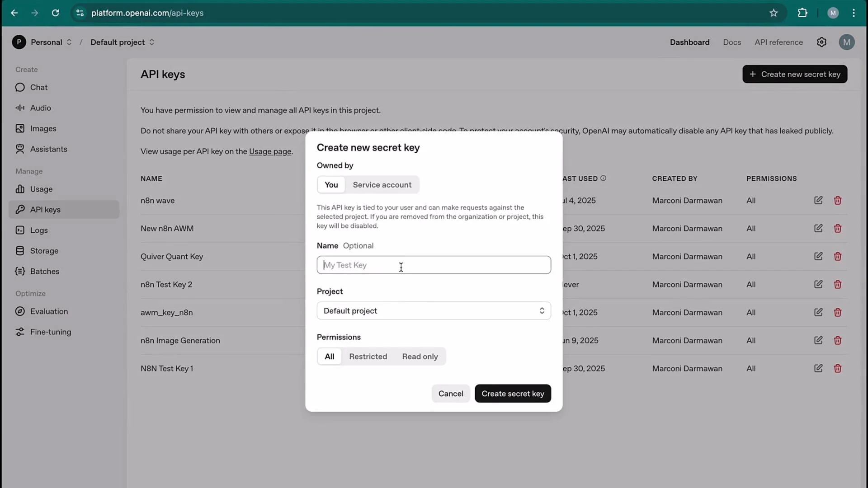Click the Quiver Quant Key name
Viewport: 868px width, 488px height.
(x=172, y=256)
